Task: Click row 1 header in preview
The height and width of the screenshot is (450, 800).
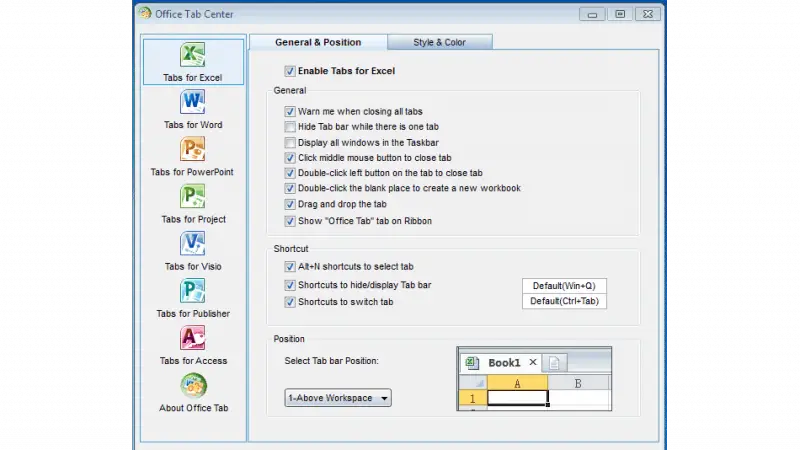Action: coord(472,398)
